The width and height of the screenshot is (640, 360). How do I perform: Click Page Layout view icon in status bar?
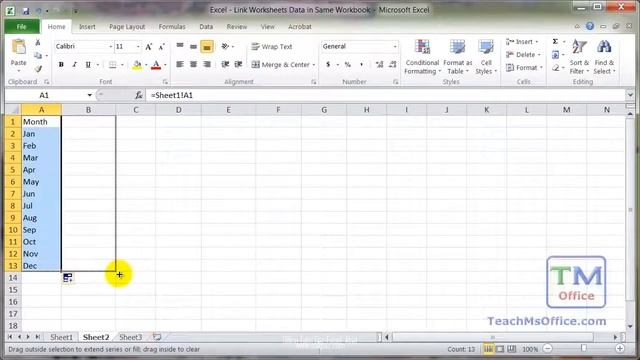(500, 349)
